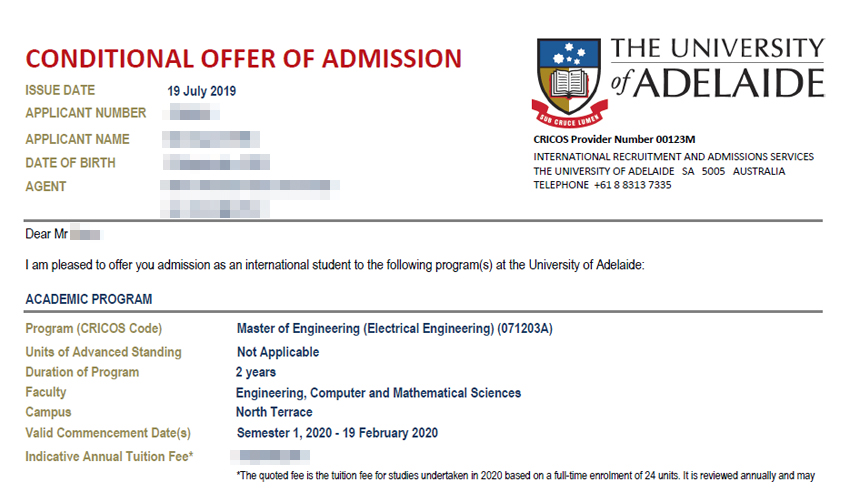850x500 pixels.
Task: Click the blurred indicative annual tuition fee
Action: point(270,456)
